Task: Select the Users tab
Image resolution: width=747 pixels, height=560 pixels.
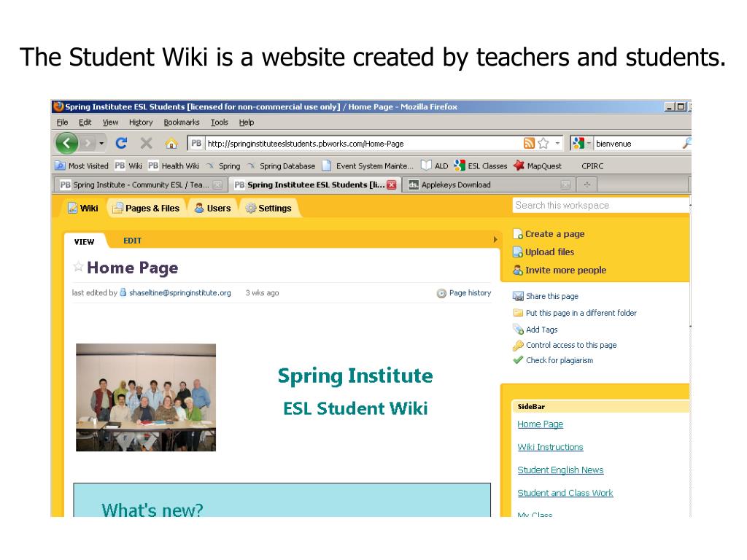Action: click(213, 208)
